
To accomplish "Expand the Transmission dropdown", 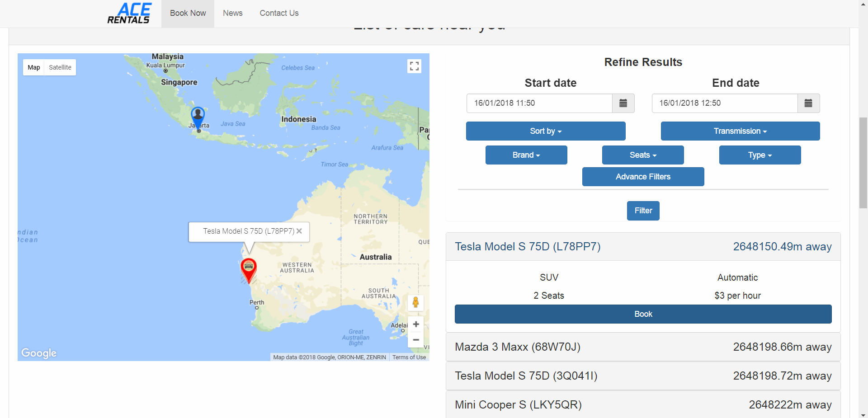I will [740, 131].
